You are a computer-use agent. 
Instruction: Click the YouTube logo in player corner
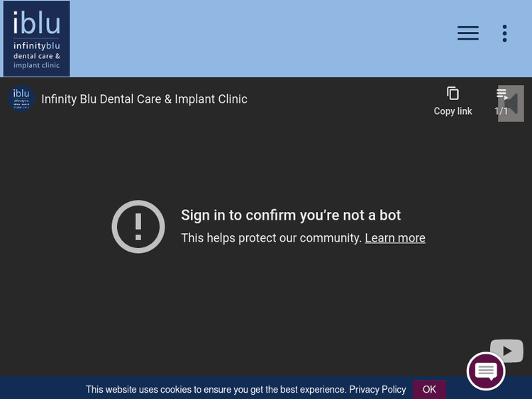(x=506, y=350)
